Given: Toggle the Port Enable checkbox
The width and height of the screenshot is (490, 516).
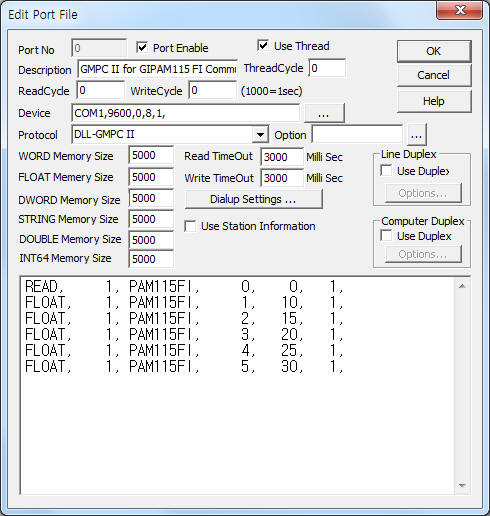Looking at the screenshot, I should pyautogui.click(x=142, y=48).
